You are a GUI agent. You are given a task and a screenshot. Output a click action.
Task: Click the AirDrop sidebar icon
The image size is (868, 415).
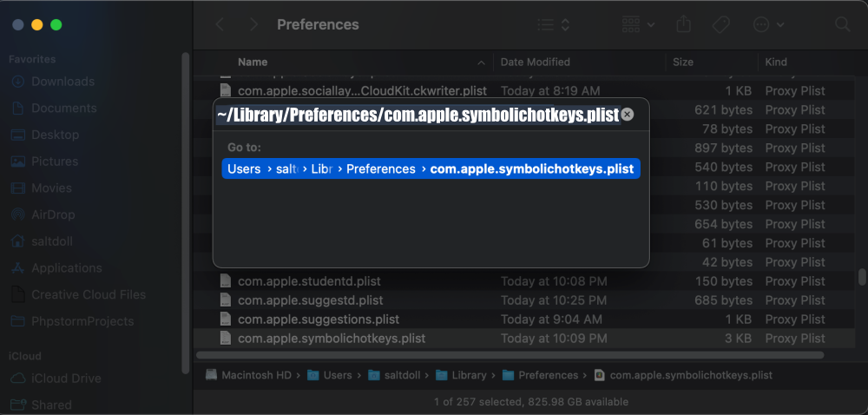[18, 214]
